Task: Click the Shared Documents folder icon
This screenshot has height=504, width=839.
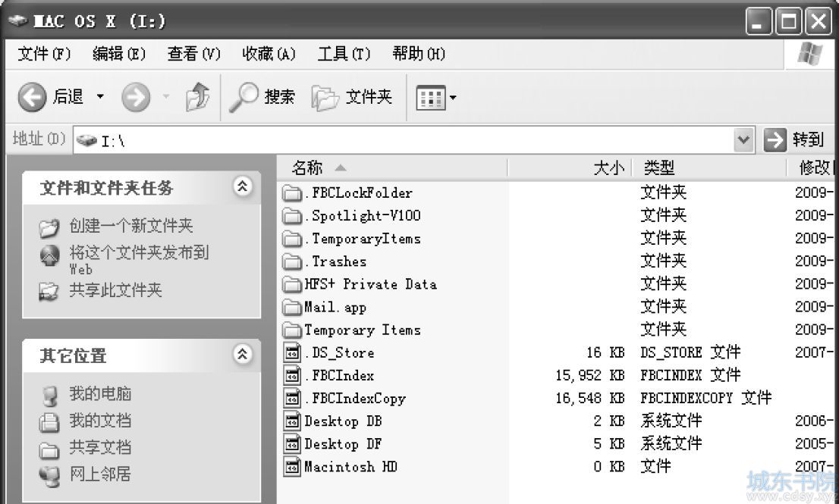Action: (49, 450)
